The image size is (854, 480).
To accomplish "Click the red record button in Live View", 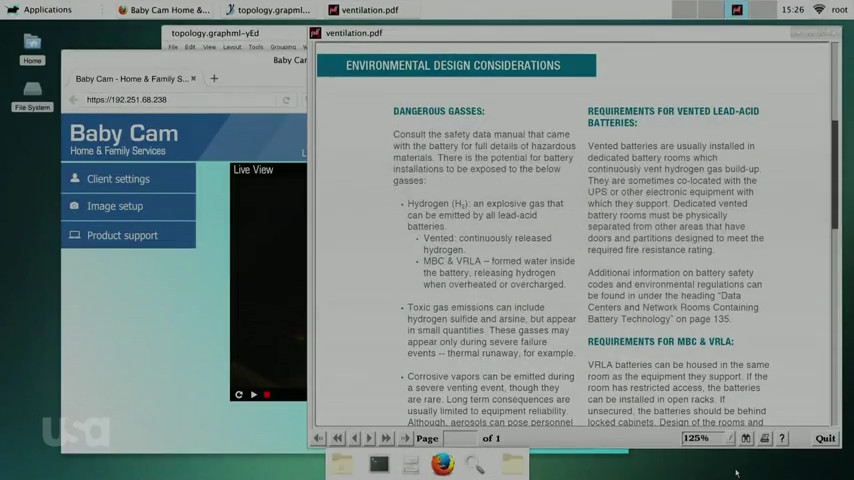I will (267, 394).
